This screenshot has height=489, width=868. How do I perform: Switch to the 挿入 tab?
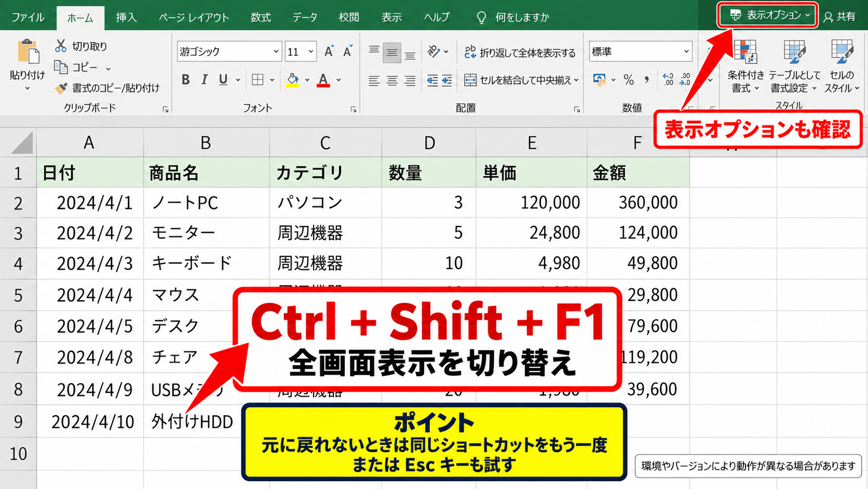coord(126,17)
